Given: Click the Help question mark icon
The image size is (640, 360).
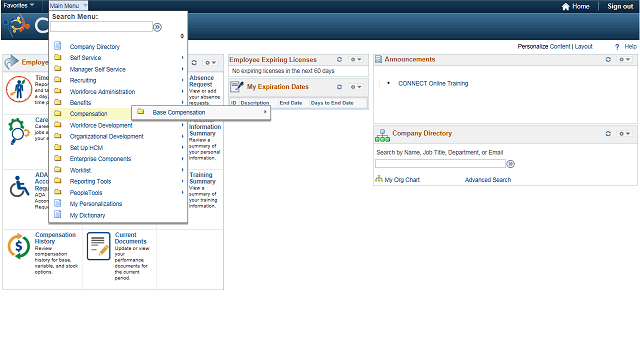Looking at the screenshot, I should (617, 47).
